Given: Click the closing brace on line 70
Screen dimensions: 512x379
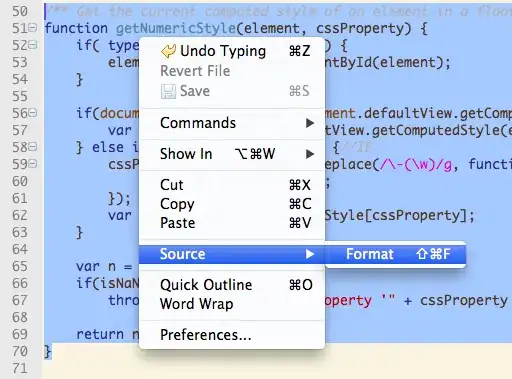Looking at the screenshot, I should (x=48, y=352).
